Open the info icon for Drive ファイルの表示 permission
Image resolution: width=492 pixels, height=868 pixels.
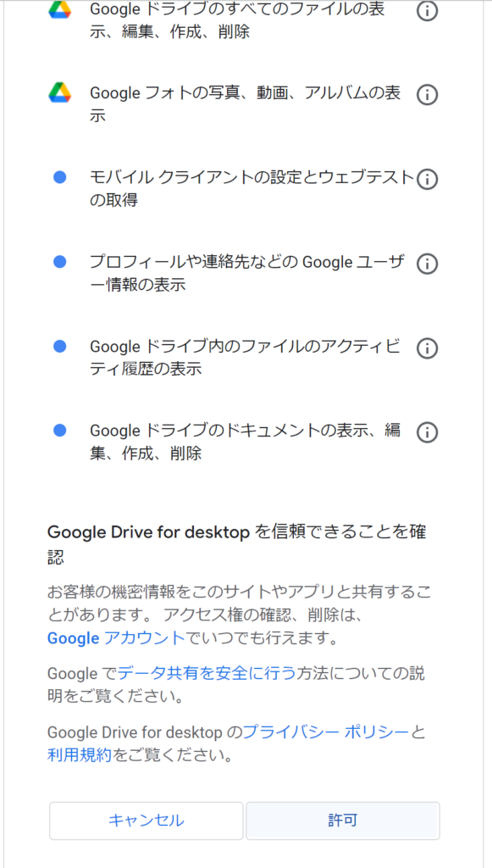[428, 11]
